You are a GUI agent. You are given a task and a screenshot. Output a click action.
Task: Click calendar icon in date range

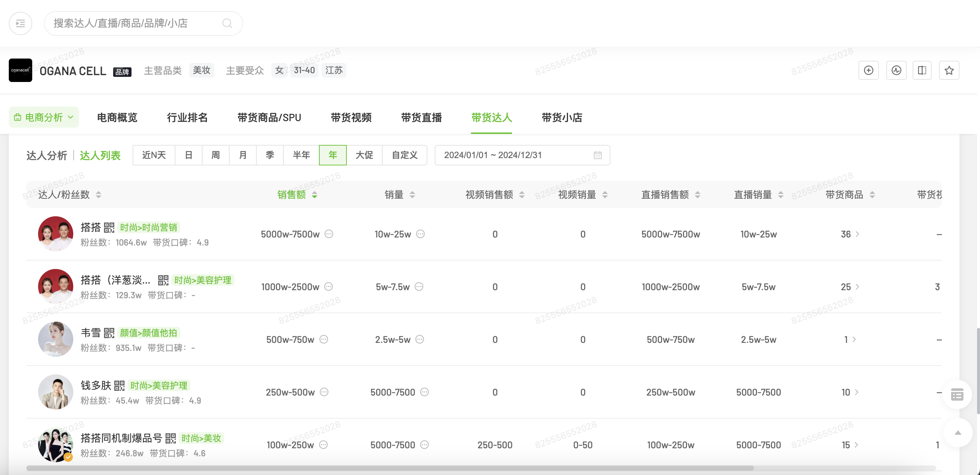tap(597, 155)
